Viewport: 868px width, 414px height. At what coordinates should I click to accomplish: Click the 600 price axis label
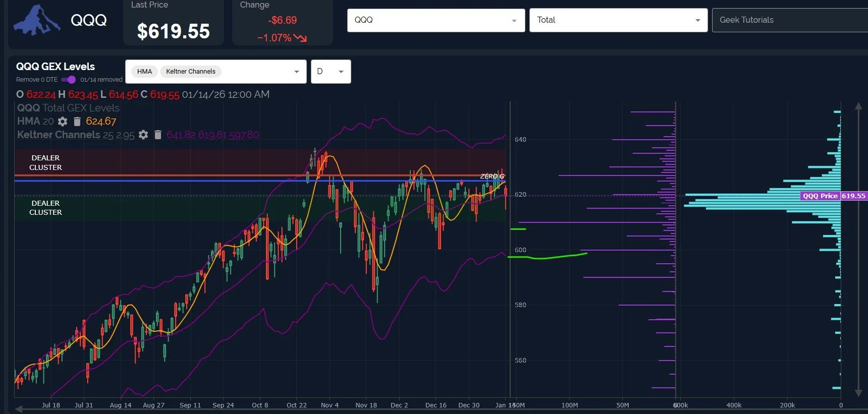pyautogui.click(x=520, y=250)
